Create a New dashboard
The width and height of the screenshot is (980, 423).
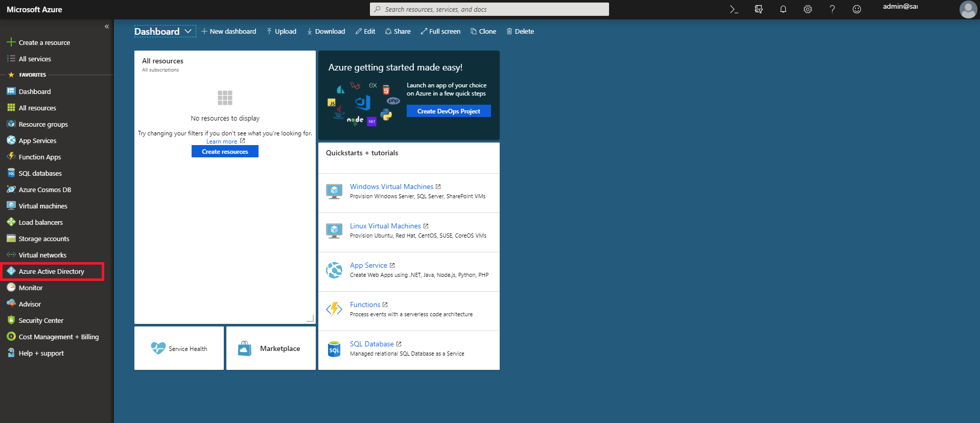[229, 31]
